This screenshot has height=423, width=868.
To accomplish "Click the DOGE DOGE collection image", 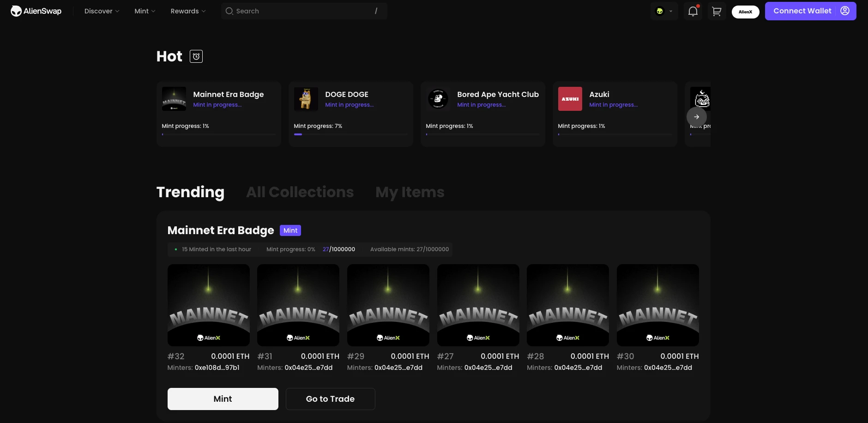I will [x=306, y=99].
